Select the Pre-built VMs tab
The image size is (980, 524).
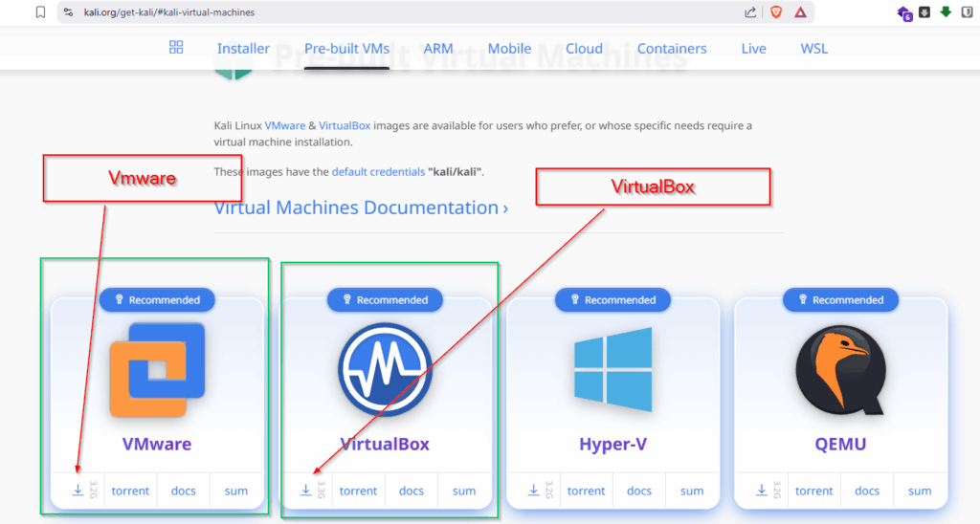pyautogui.click(x=346, y=48)
